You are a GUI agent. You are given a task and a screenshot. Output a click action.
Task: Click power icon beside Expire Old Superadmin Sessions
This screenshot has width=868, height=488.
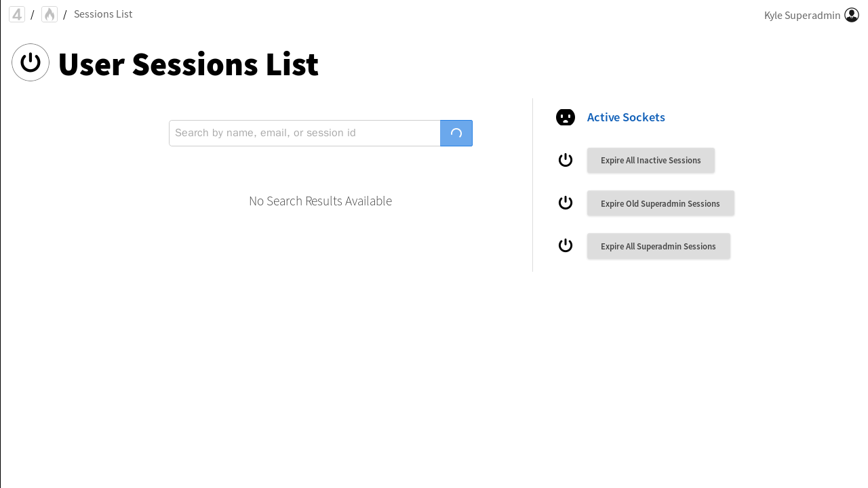[x=566, y=203]
